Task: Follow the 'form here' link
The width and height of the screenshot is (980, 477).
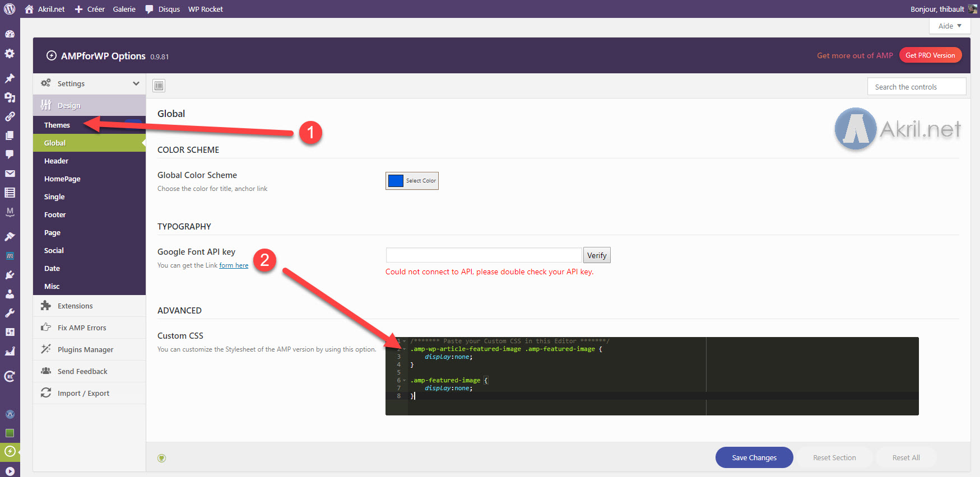Action: (x=234, y=265)
